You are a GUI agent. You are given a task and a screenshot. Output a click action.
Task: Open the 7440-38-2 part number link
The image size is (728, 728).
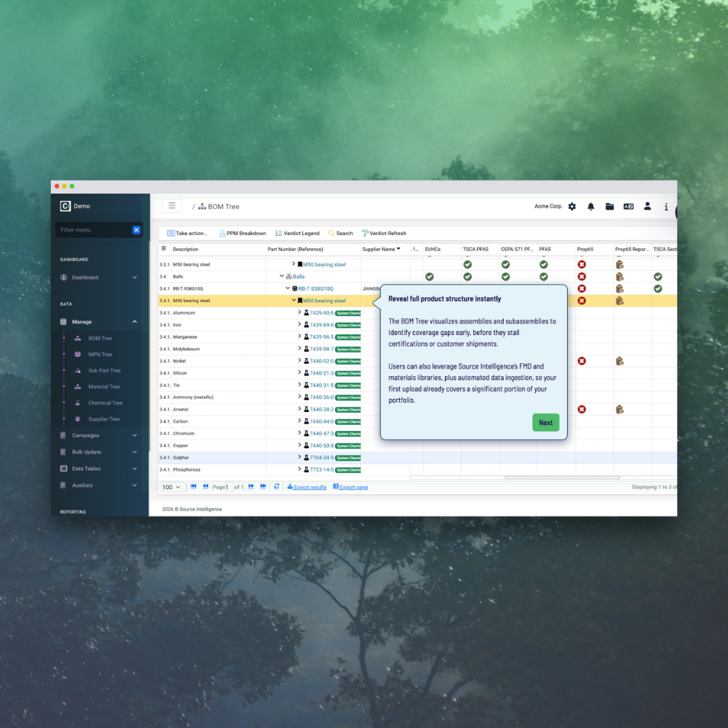point(321,409)
